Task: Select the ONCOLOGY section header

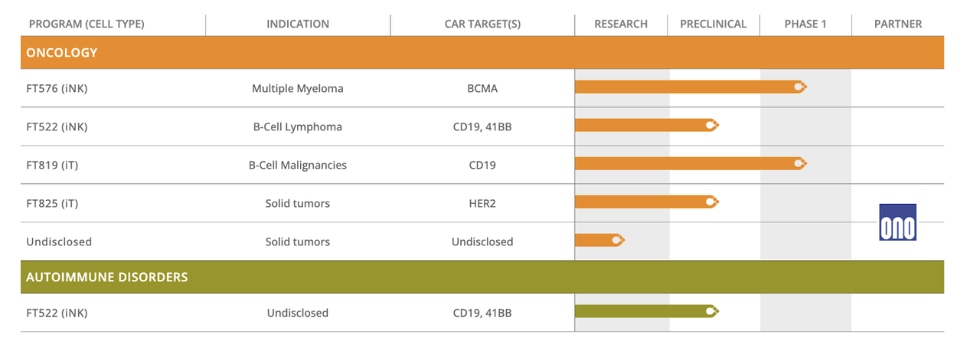Action: point(62,53)
